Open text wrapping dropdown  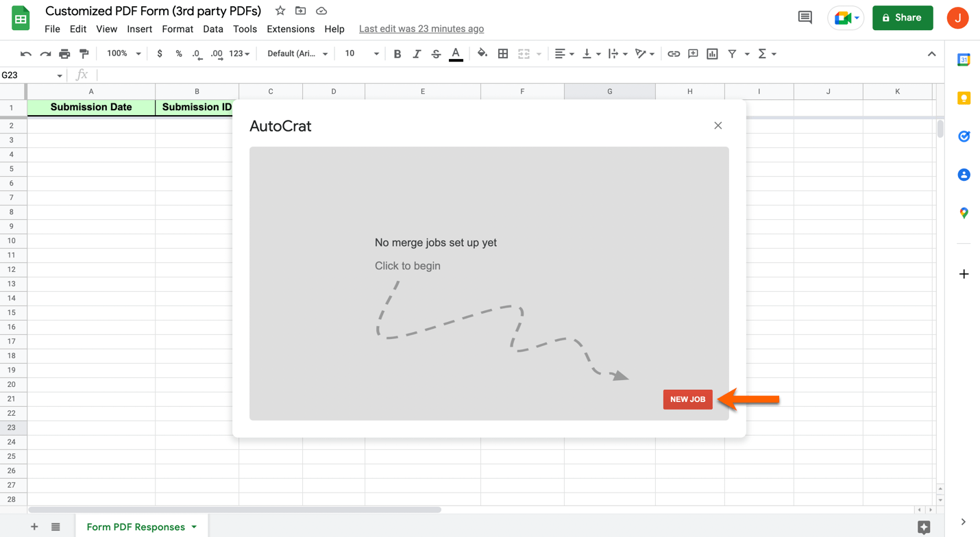[x=617, y=53]
